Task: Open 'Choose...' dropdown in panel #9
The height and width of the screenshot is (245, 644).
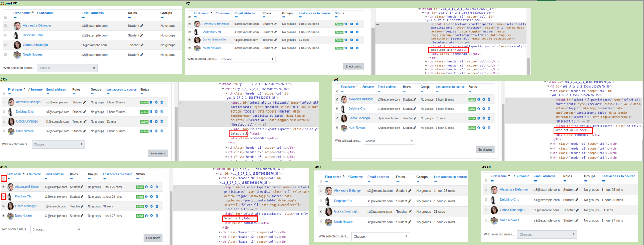Action: [389, 141]
